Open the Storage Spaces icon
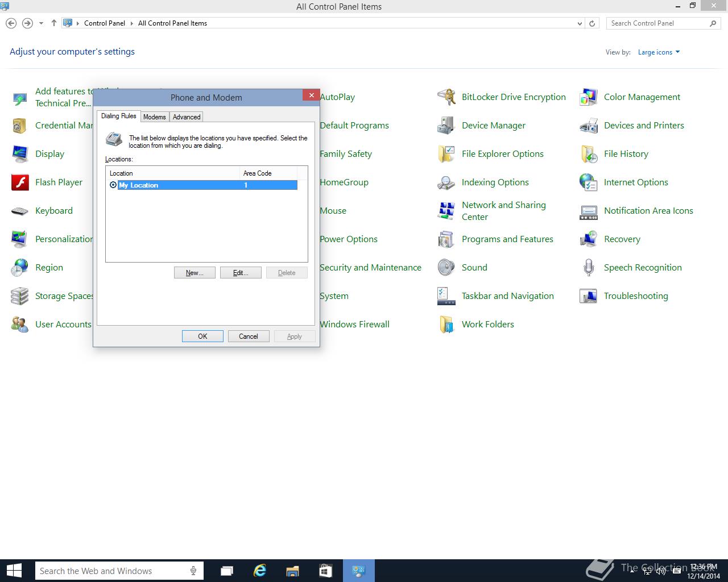 point(20,296)
